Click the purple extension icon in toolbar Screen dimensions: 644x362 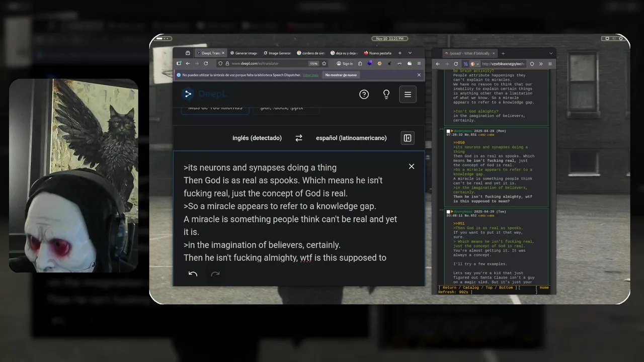pos(370,63)
